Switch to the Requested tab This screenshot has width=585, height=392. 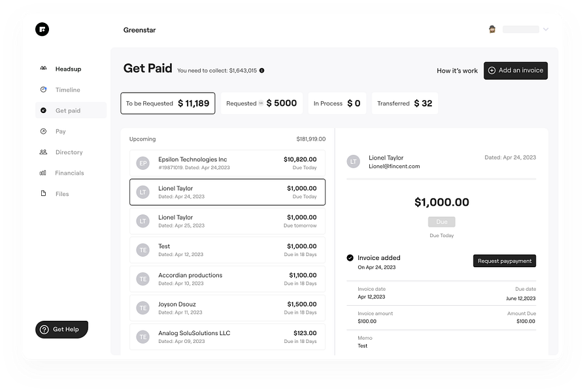tap(261, 103)
